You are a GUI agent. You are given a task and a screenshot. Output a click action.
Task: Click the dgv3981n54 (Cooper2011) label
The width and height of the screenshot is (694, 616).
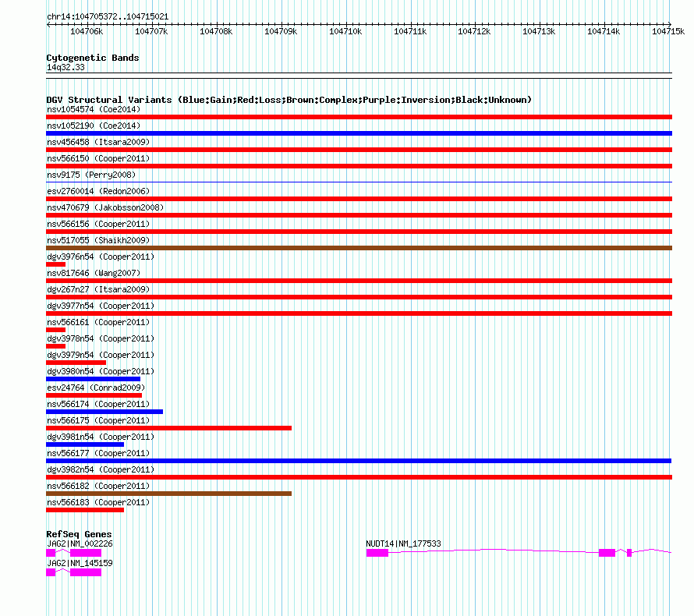[x=101, y=437]
